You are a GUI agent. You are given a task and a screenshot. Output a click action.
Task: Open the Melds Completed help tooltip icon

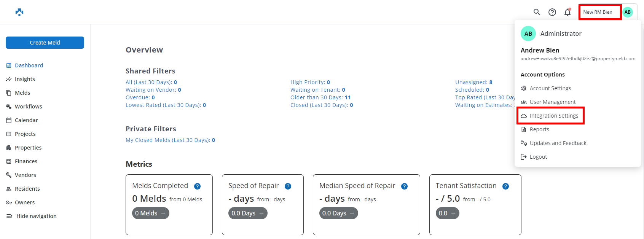(x=197, y=186)
